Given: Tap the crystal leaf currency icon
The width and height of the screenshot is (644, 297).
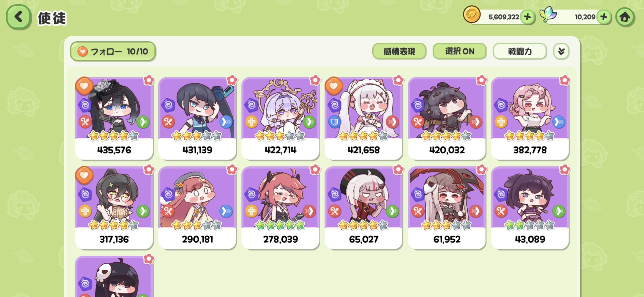Looking at the screenshot, I should coord(548,14).
